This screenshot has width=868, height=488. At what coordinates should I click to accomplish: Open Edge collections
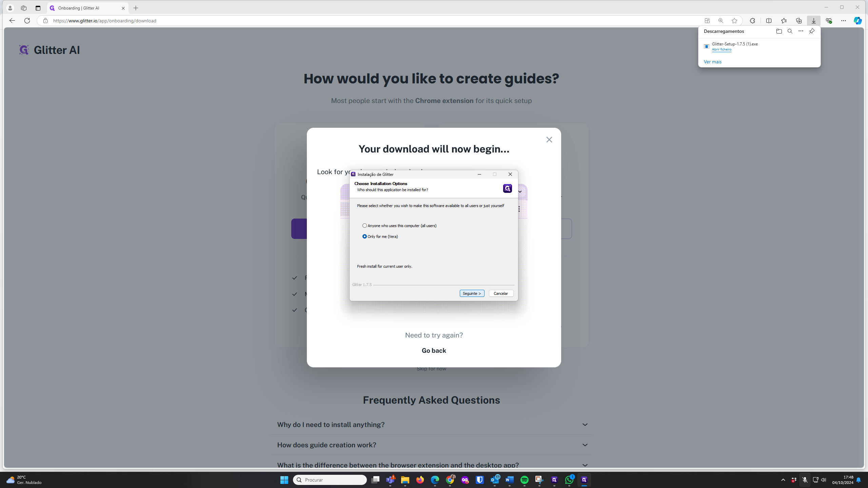(x=798, y=21)
